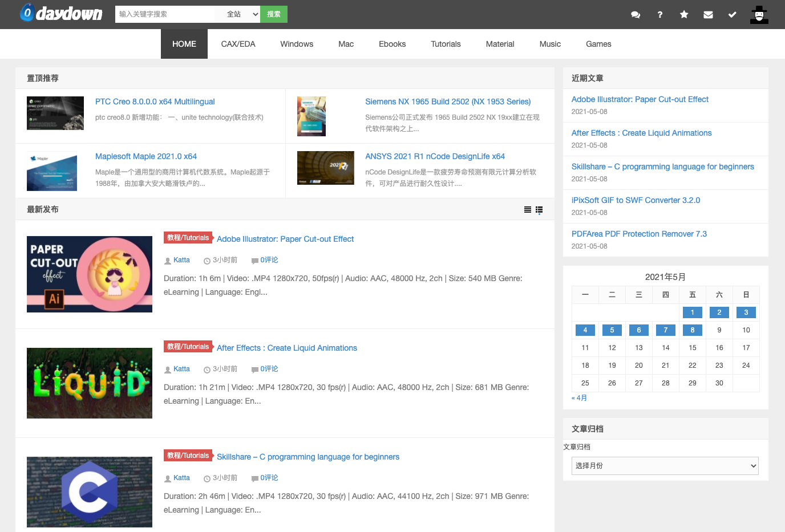Open the ANSYS nCode thumbnail

pyautogui.click(x=326, y=168)
